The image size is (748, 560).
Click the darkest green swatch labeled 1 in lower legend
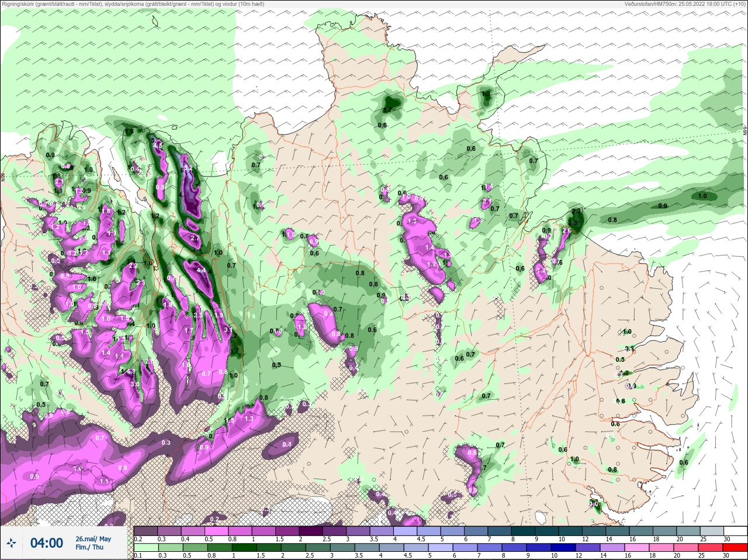245,548
